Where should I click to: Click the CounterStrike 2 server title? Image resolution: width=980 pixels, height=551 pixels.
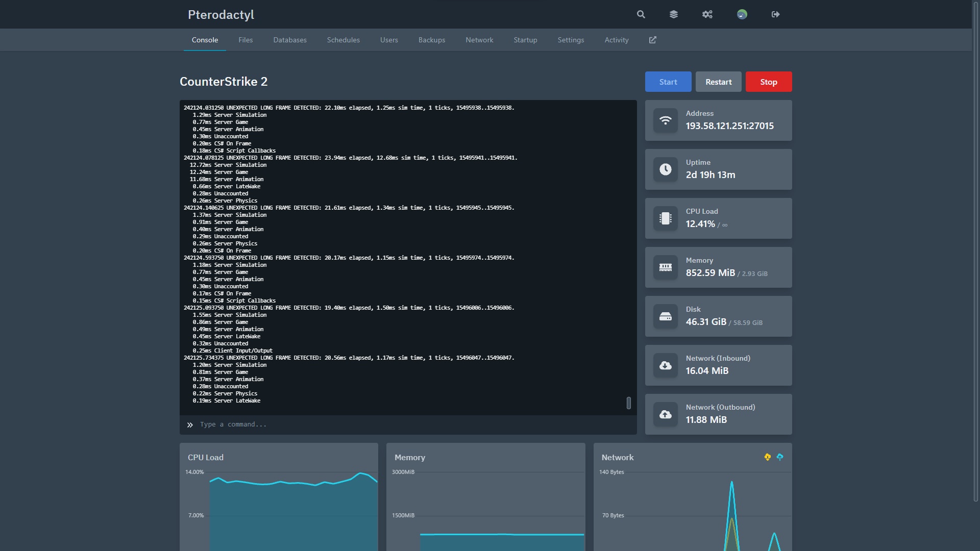(224, 82)
